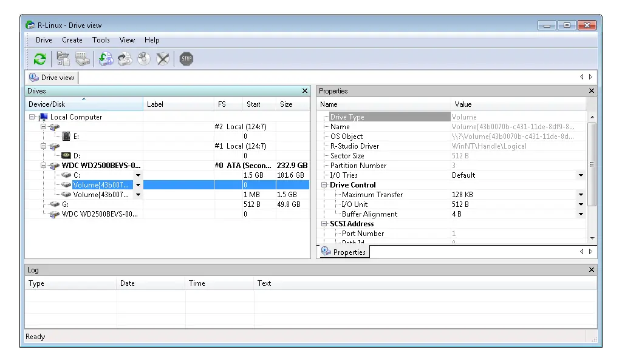Viewport: 622px width, 364px height.
Task: Click the Open Image toolbar icon
Action: 106,59
